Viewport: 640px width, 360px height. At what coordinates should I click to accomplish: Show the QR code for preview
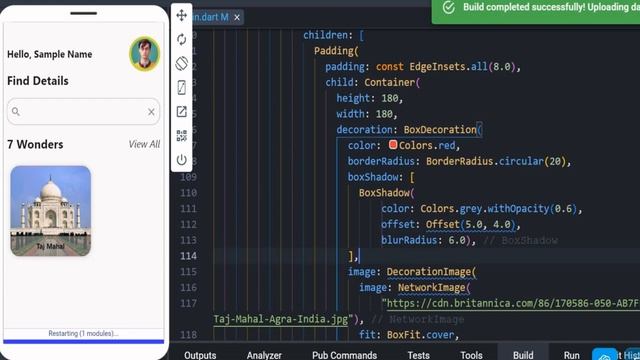click(182, 136)
